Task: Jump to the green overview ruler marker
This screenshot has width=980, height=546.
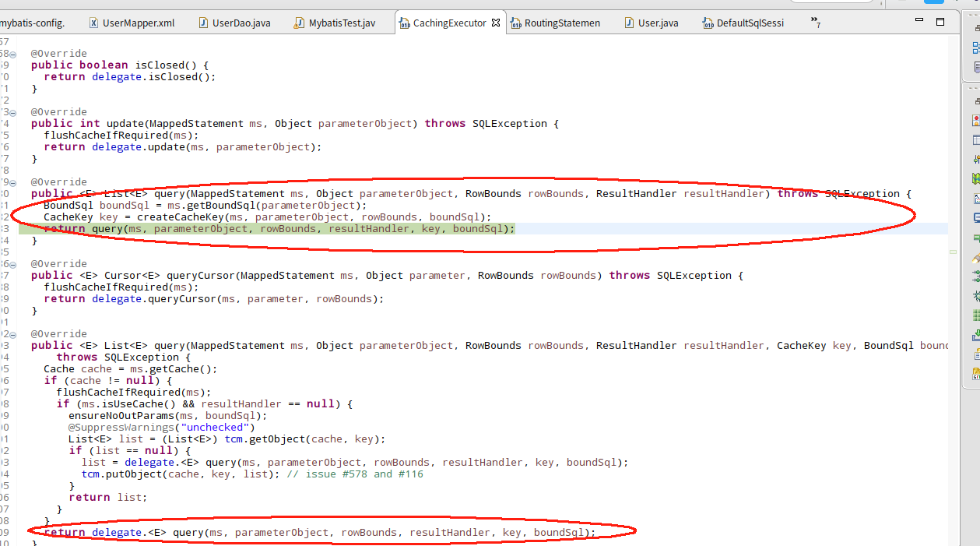Action: [954, 252]
